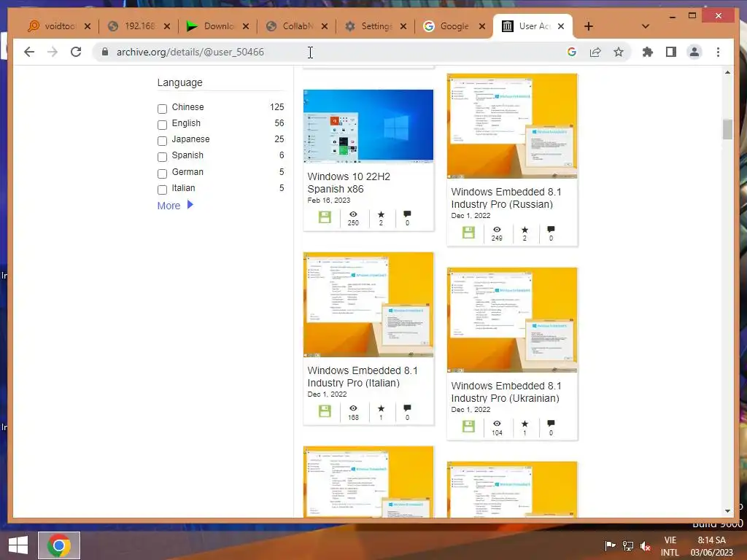Image resolution: width=747 pixels, height=560 pixels.
Task: Click favorites star on Windows 10 22H2 card
Action: click(x=381, y=214)
